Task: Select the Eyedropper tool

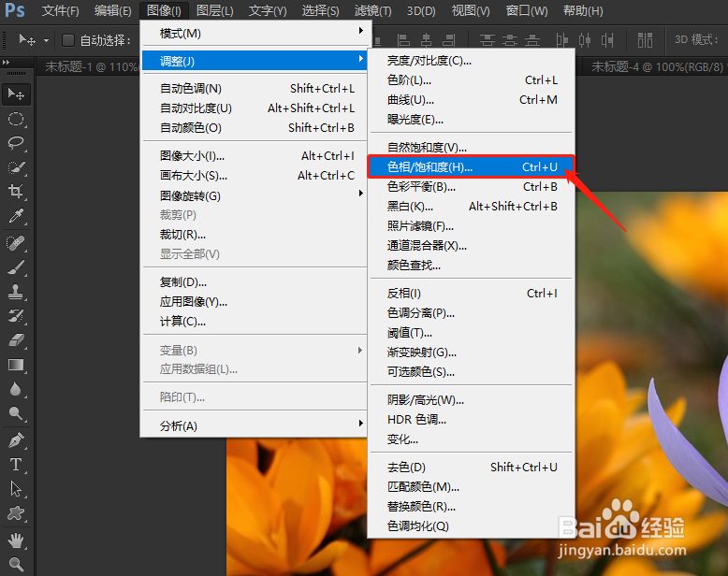Action: point(16,216)
